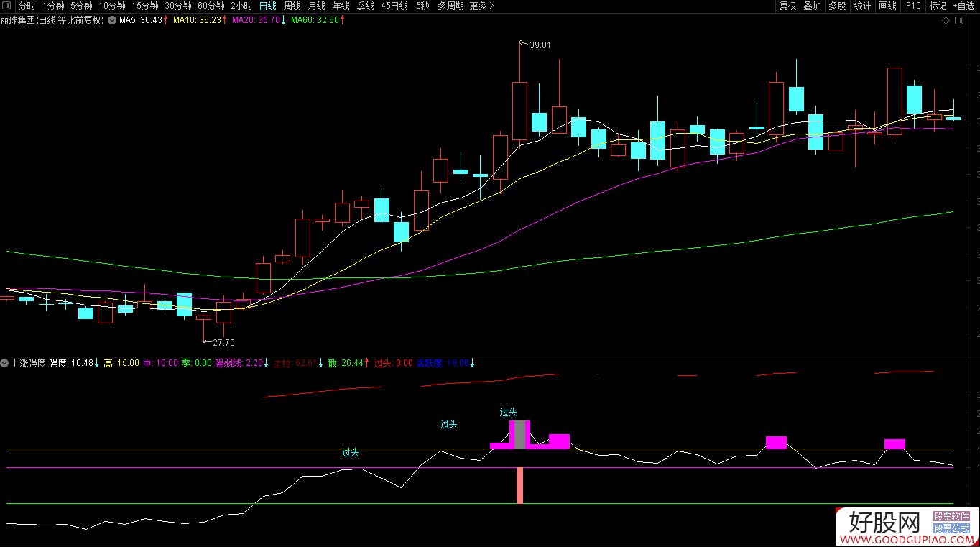980x547 pixels.
Task: Select the 15分钟 period tab
Action: 145,6
